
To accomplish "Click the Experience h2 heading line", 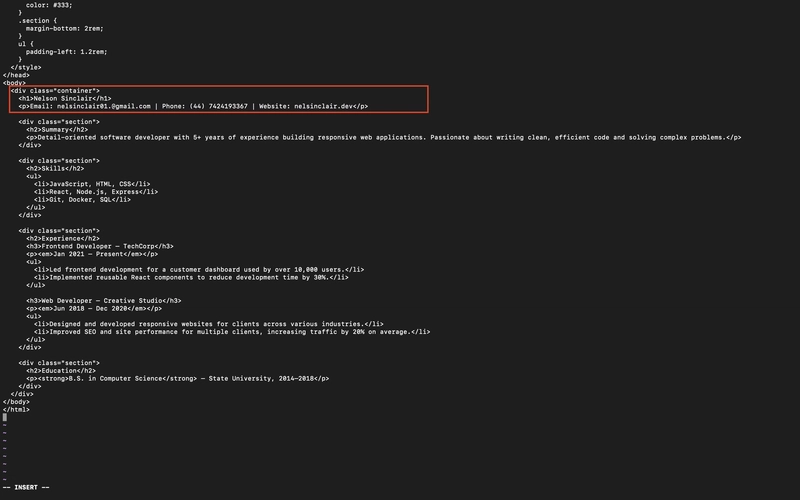I will click(x=63, y=238).
